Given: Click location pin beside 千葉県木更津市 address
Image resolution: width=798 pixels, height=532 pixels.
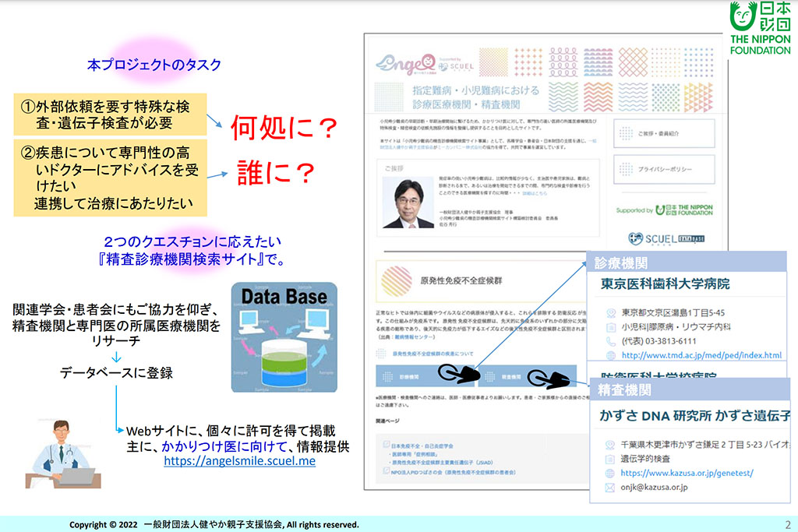Looking at the screenshot, I should click(x=610, y=445).
